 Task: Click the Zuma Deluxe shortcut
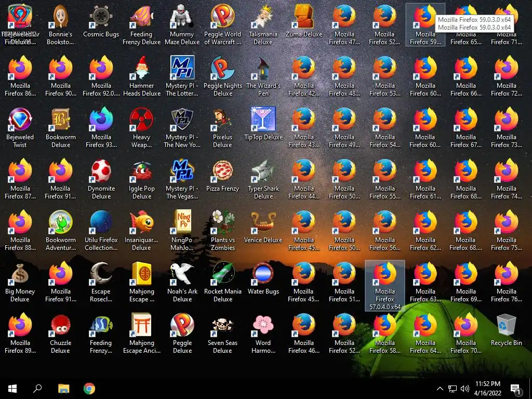point(303,21)
